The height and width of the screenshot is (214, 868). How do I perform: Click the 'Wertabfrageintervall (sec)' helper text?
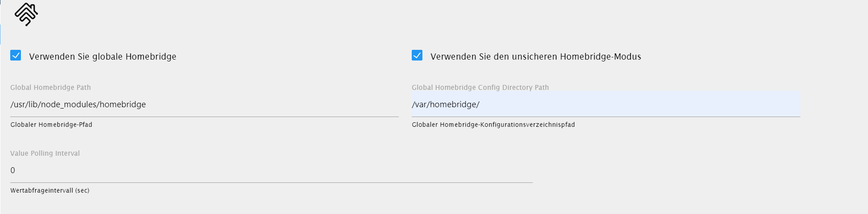pyautogui.click(x=50, y=190)
